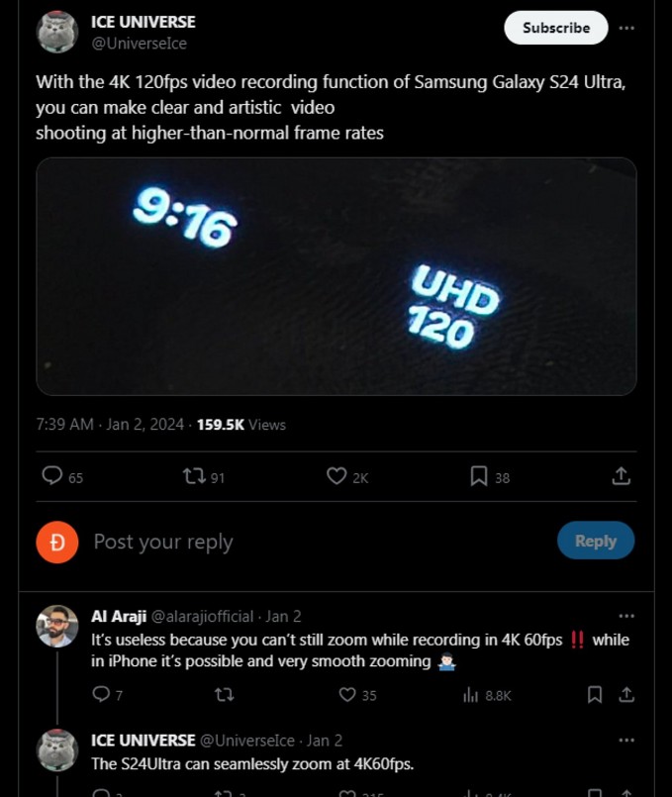Repost Al Araji's comment
Viewport: 672px width, 797px height.
click(x=224, y=694)
